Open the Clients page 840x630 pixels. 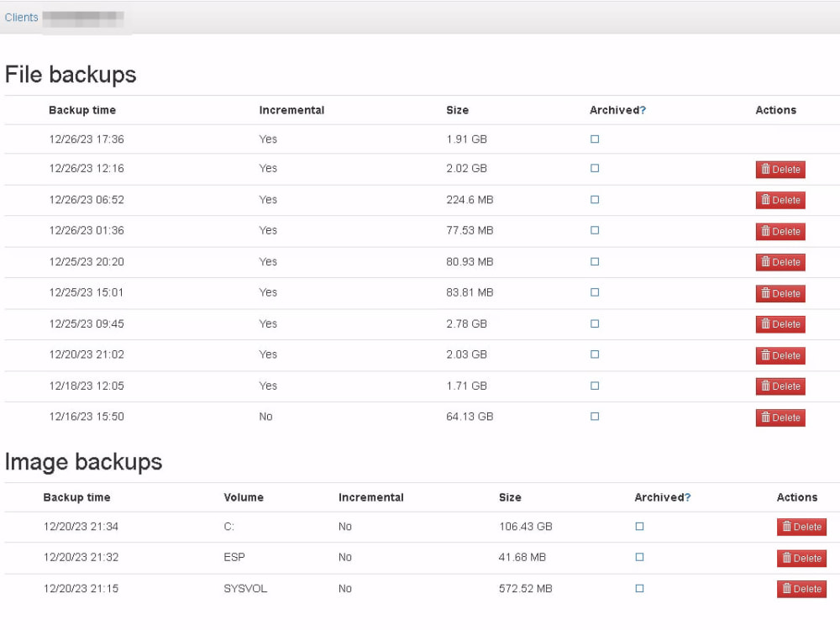(21, 17)
